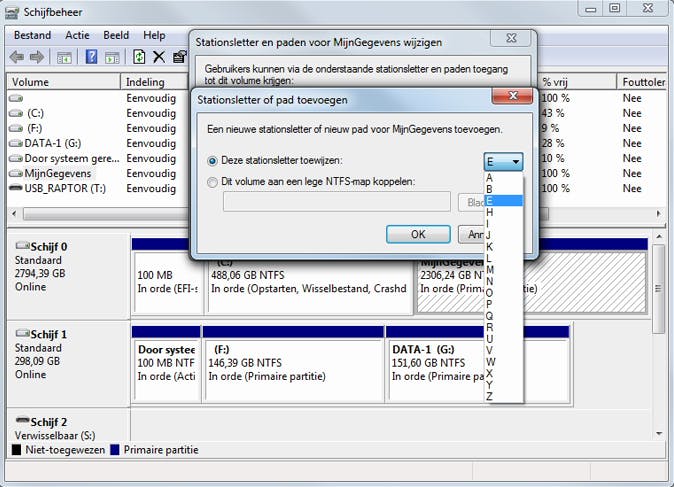Choose letter Z in dropdown list

click(x=503, y=396)
